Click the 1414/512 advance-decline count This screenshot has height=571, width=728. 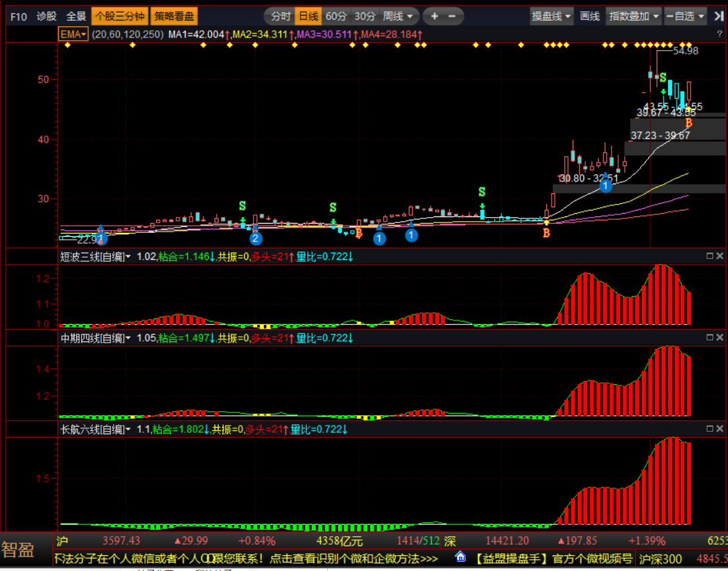(x=418, y=541)
